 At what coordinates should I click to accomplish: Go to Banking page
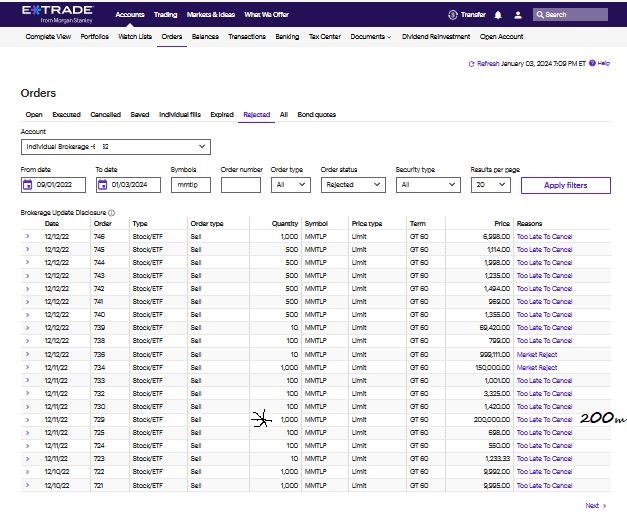coord(287,37)
